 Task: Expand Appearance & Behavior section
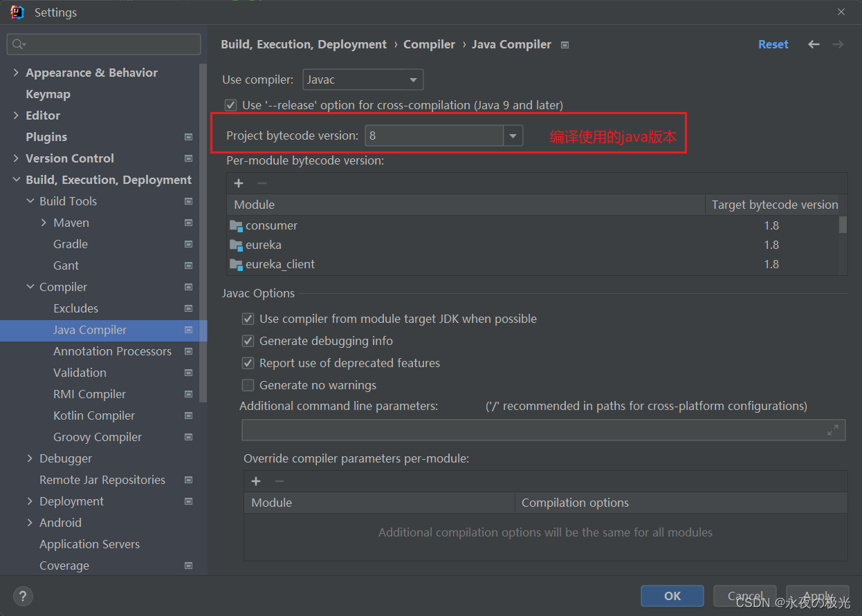click(15, 73)
